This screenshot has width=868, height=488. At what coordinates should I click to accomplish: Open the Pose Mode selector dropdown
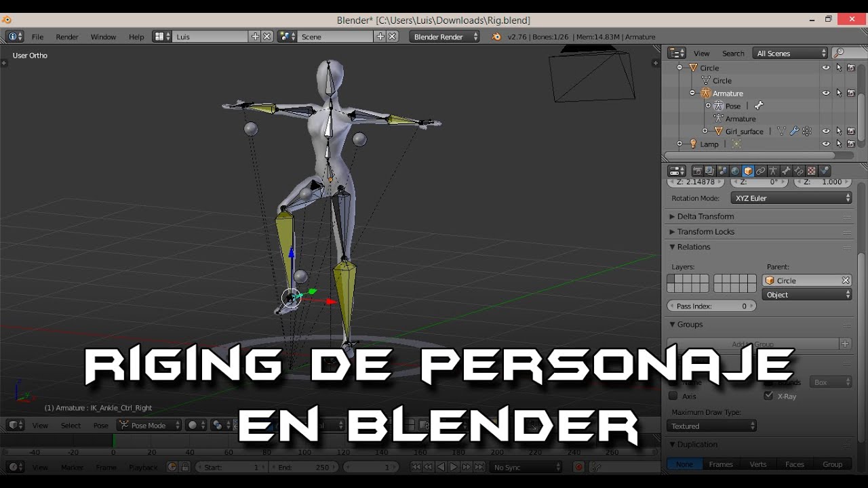pyautogui.click(x=149, y=425)
